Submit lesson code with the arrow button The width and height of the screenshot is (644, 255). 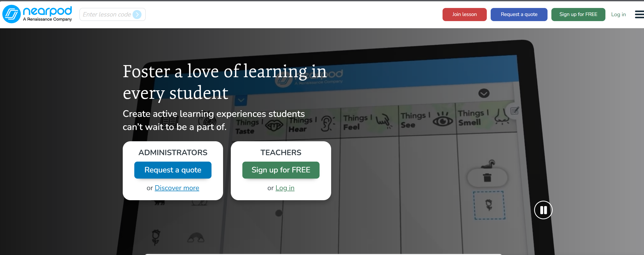point(137,14)
